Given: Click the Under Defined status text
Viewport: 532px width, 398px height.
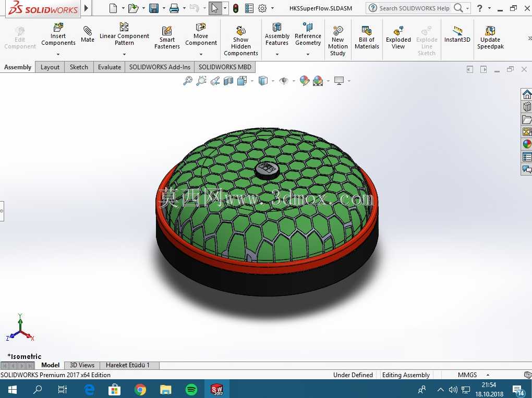Looking at the screenshot, I should click(x=353, y=375).
